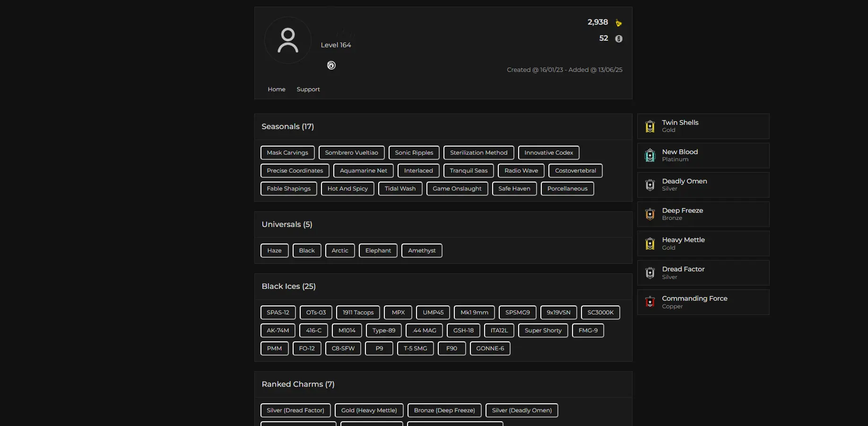Click the Deep Freeze bronze rank badge
868x426 pixels.
pos(650,214)
